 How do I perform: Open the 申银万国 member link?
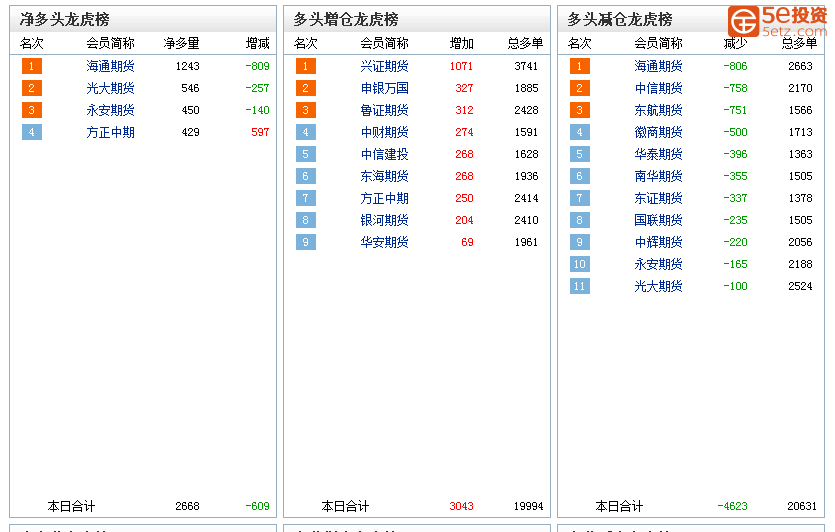(x=384, y=88)
